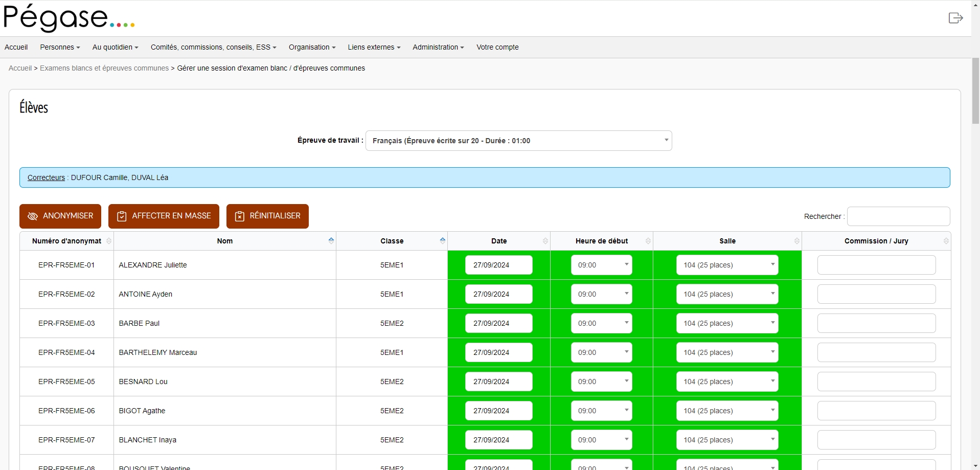Open room dropdown for BARBE Paul

(x=727, y=323)
